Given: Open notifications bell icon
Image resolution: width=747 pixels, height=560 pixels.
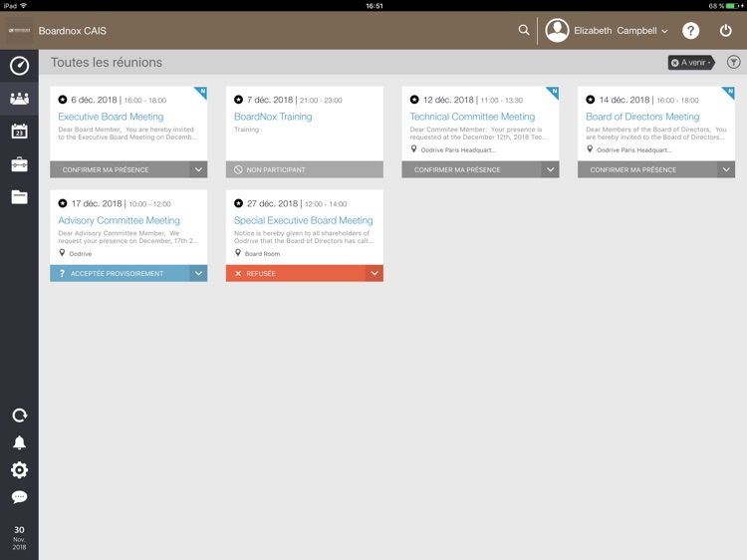Looking at the screenshot, I should (x=19, y=442).
